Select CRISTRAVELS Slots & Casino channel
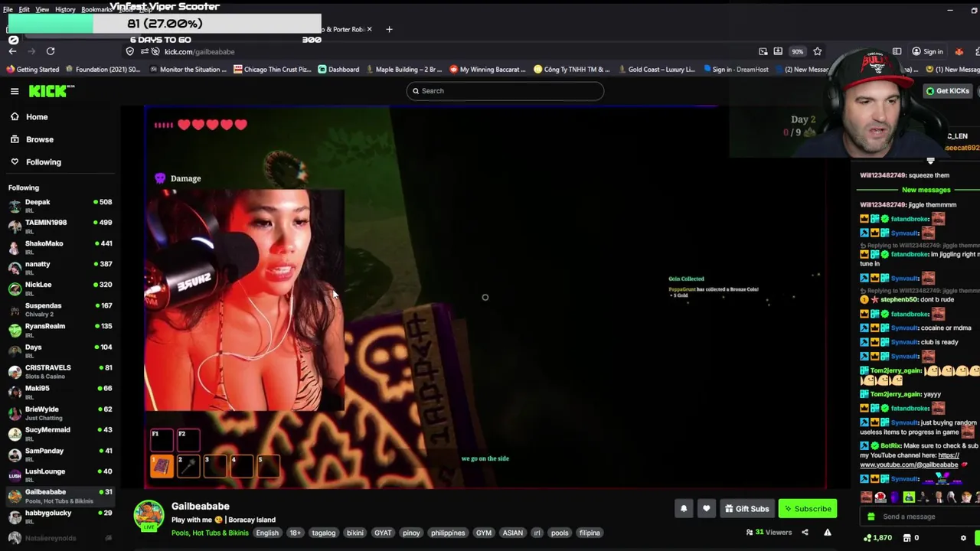Screen dimensions: 980x551 [x=60, y=371]
